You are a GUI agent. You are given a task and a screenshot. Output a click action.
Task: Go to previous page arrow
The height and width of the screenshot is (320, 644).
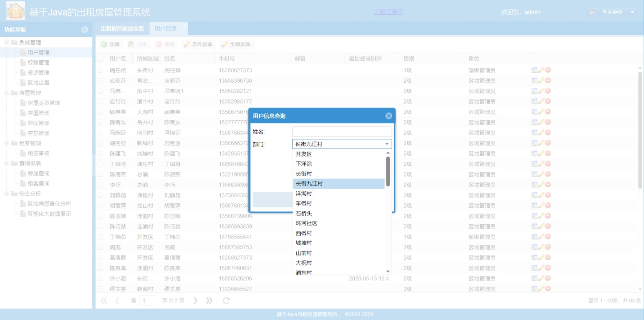(117, 301)
